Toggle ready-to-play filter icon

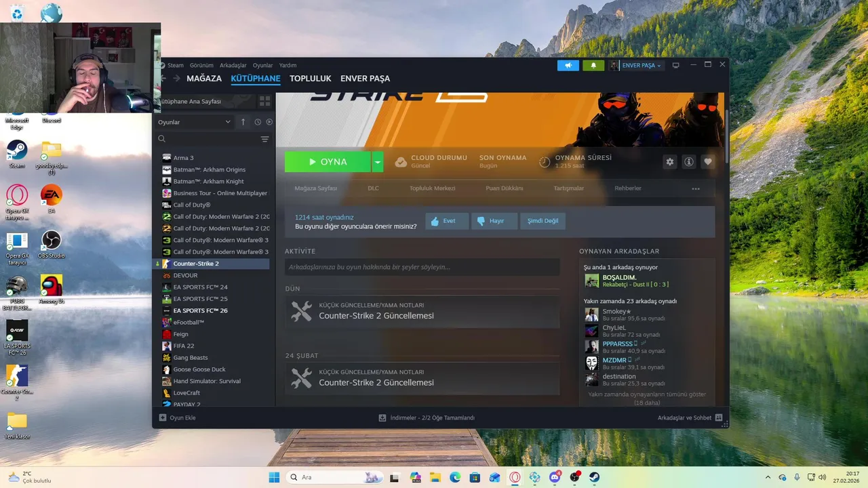pyautogui.click(x=269, y=122)
